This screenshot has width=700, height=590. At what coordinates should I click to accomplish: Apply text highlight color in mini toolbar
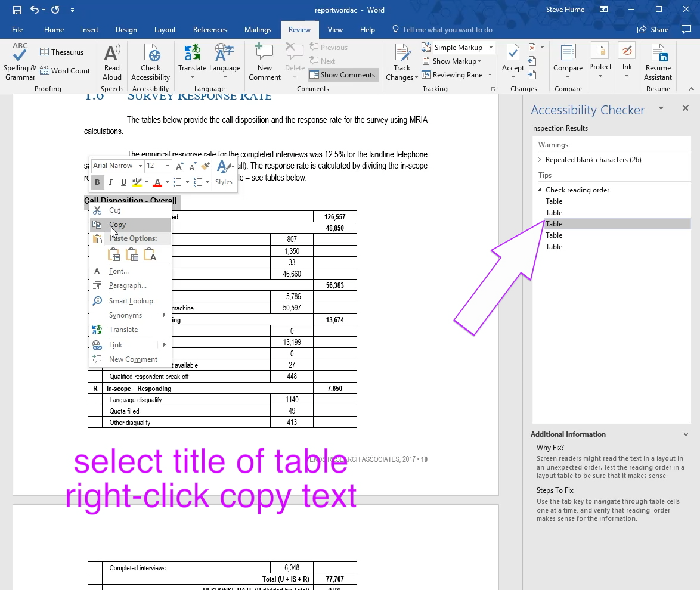(137, 182)
